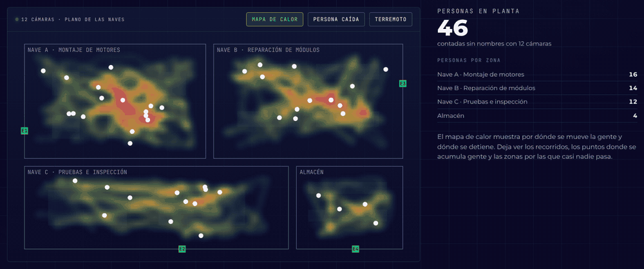Switch to PERSONA CAÍDA mode
644x269 pixels.
336,19
